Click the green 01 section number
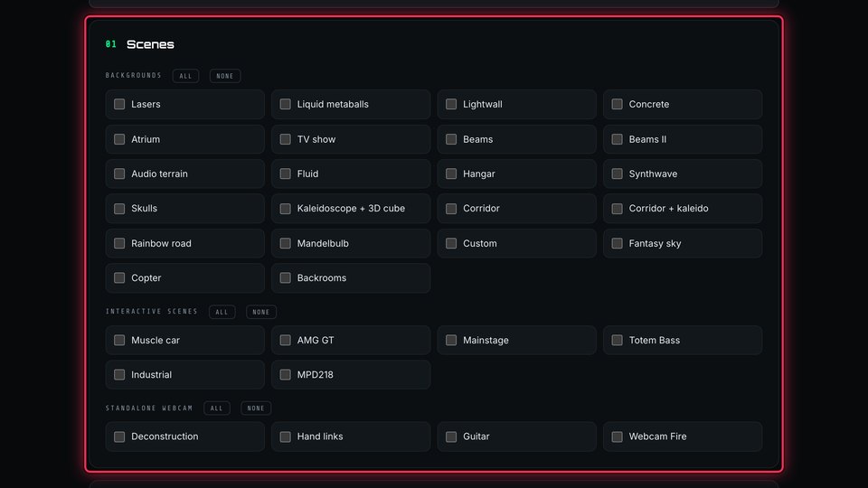 [110, 44]
